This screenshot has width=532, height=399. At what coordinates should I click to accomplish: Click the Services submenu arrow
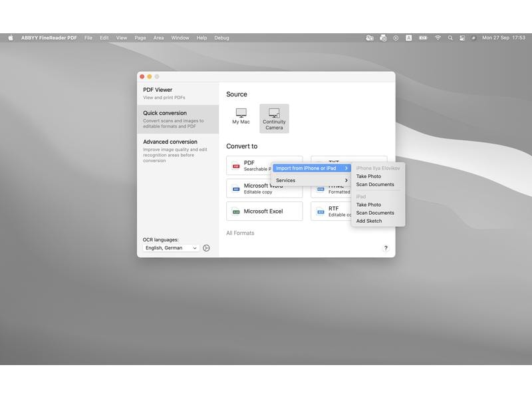[x=346, y=180]
